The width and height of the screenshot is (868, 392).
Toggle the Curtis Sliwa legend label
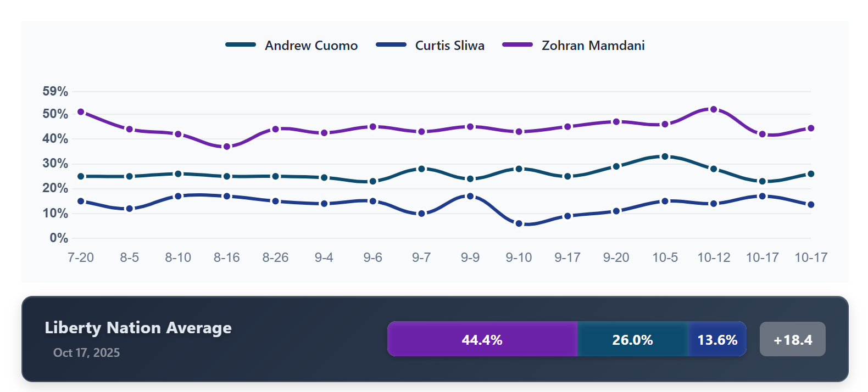click(x=449, y=46)
